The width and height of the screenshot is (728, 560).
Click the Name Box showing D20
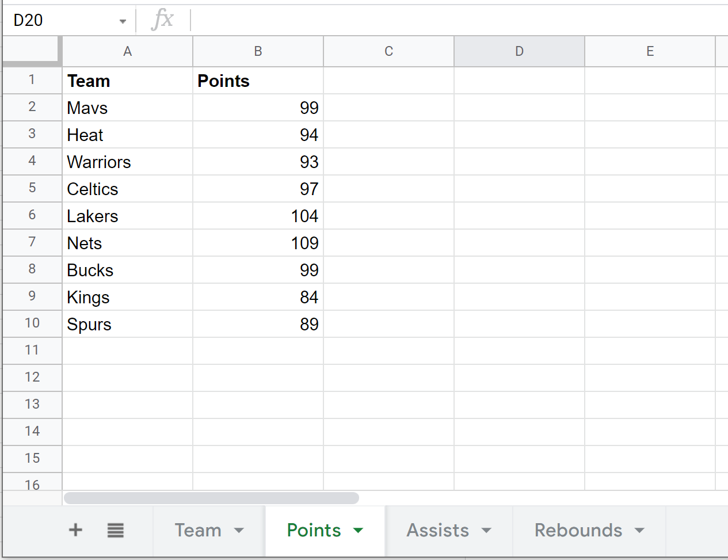click(63, 20)
